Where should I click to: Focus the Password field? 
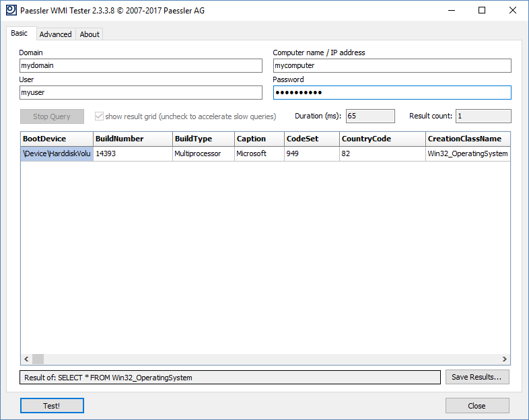(392, 92)
